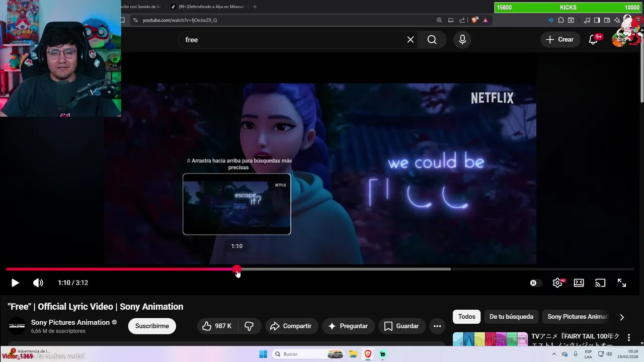The width and height of the screenshot is (644, 362).
Task: Open the Crear menu
Action: pyautogui.click(x=559, y=40)
